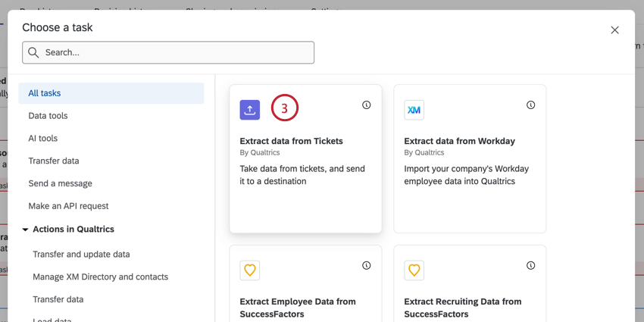Viewport: 644px width, 322px height.
Task: Close the Choose a task dialog
Action: pos(614,30)
